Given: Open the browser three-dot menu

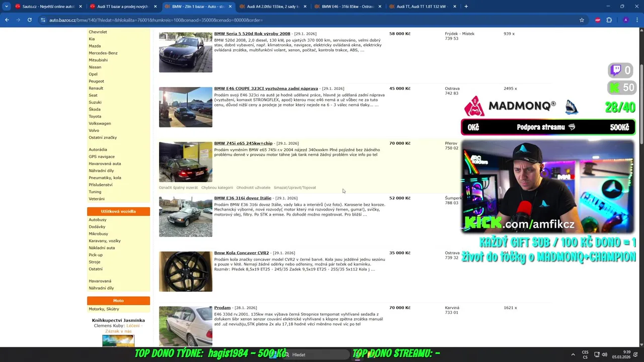Looking at the screenshot, I should pos(637,20).
